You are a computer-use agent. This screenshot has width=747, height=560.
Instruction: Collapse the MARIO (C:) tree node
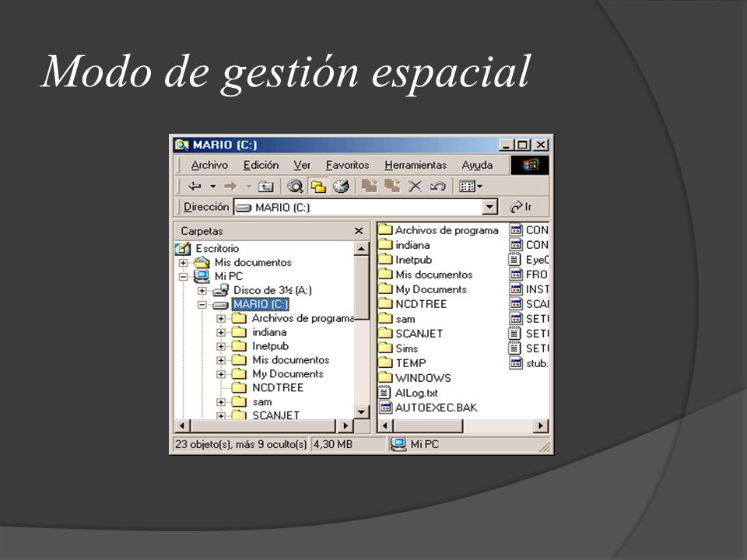pyautogui.click(x=202, y=304)
